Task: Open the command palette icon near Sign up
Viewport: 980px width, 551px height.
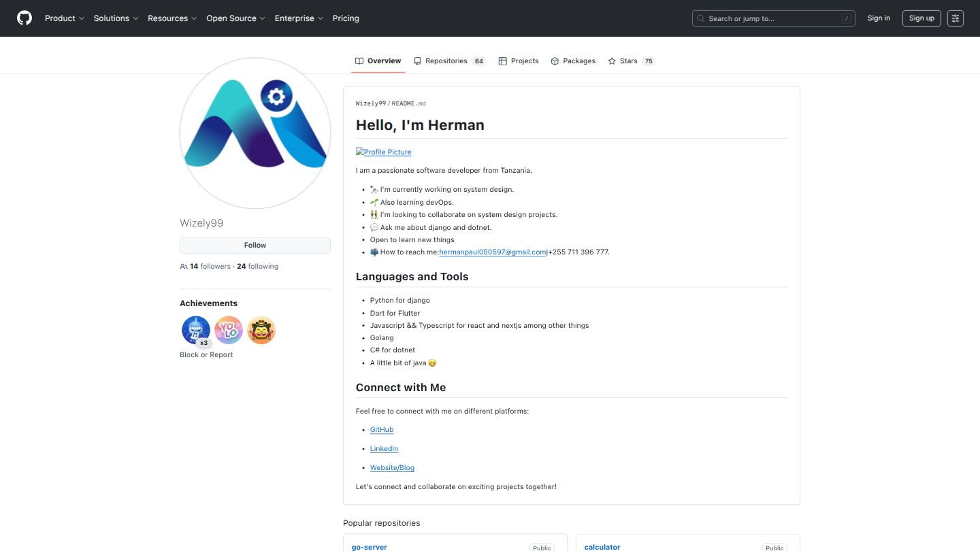Action: 955,18
